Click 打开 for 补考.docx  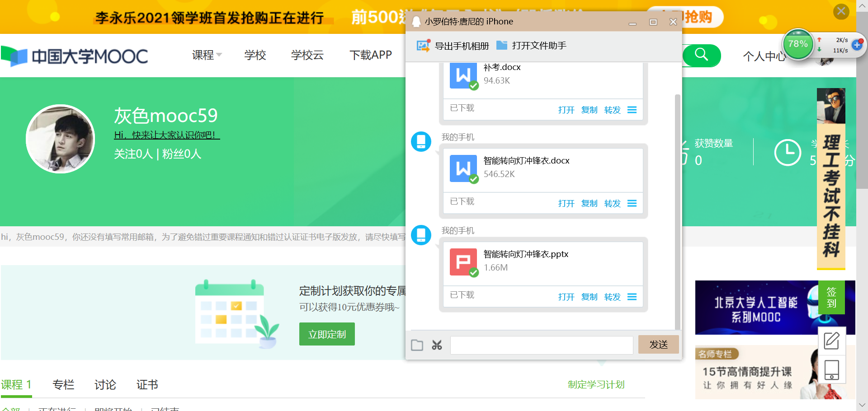(566, 110)
